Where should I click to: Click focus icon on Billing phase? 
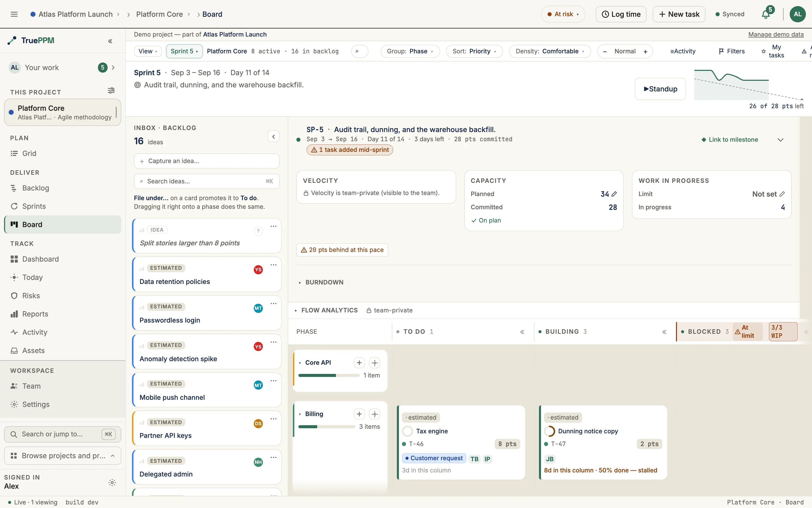coord(375,414)
